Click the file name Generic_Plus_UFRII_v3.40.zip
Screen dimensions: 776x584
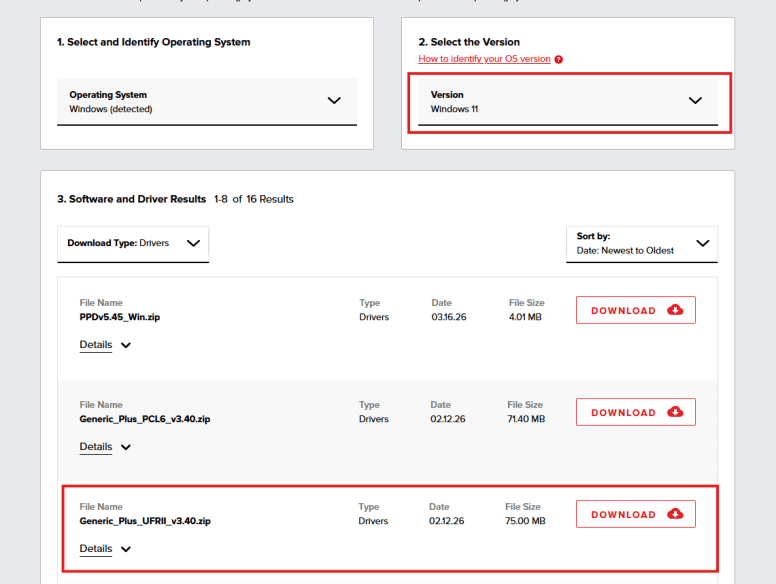pos(145,521)
